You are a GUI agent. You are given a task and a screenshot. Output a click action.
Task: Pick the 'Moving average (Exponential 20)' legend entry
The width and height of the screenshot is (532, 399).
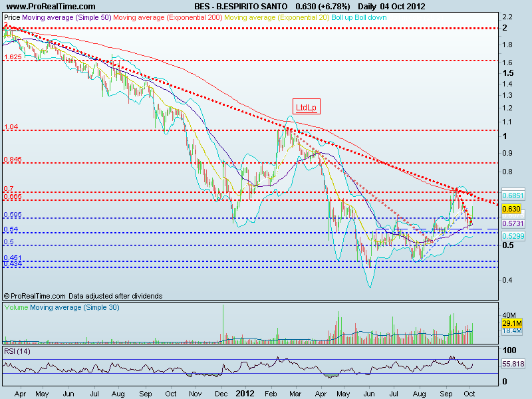pos(277,17)
